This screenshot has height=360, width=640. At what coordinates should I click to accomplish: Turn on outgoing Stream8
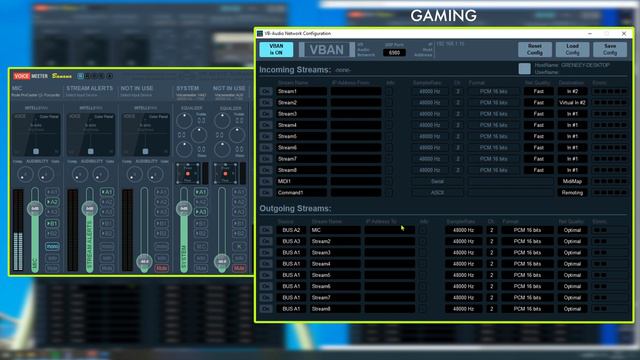(x=266, y=309)
